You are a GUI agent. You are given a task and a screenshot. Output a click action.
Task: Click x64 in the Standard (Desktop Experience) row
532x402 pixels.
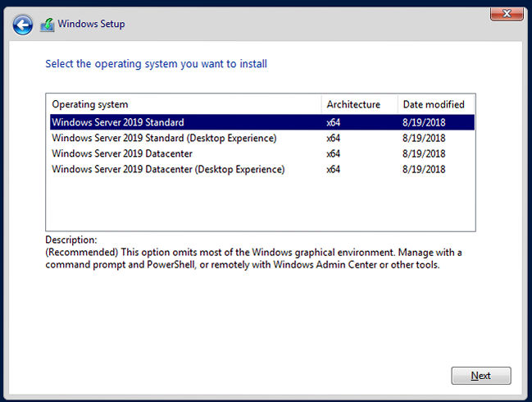click(x=333, y=138)
